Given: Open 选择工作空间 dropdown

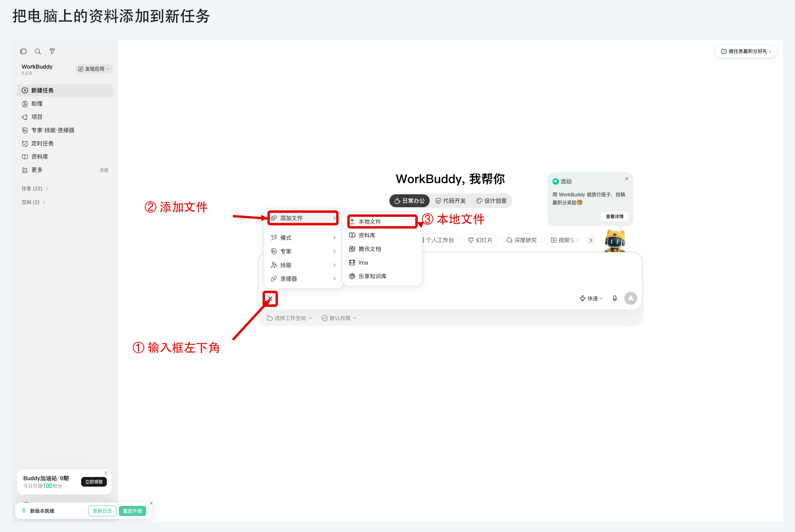Looking at the screenshot, I should [289, 318].
